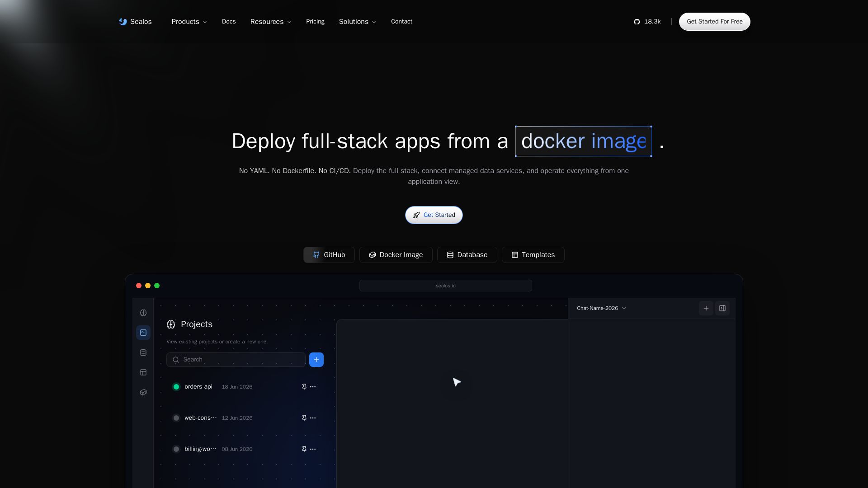This screenshot has width=868, height=488.
Task: Click the gray status dot of web-cons
Action: pyautogui.click(x=176, y=418)
